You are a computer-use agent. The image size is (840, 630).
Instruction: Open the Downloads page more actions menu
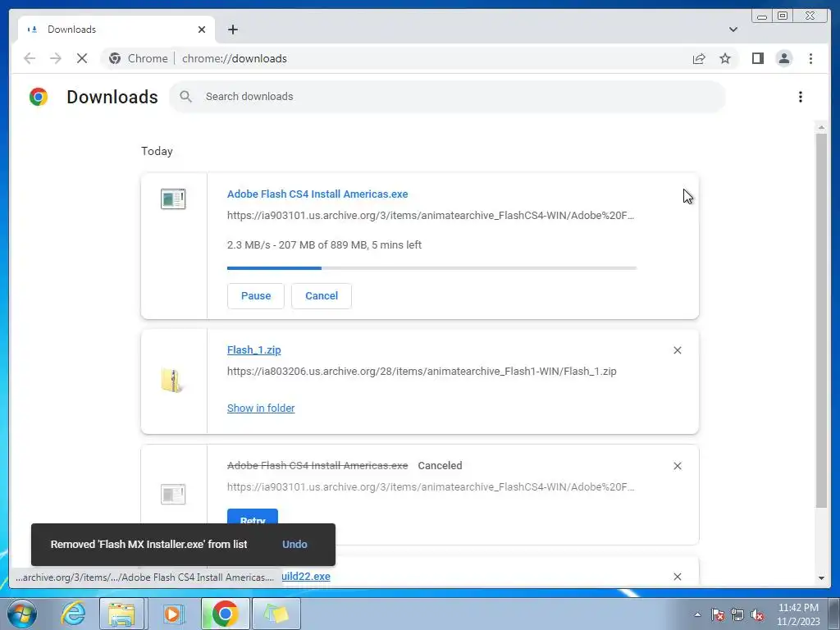click(x=801, y=97)
